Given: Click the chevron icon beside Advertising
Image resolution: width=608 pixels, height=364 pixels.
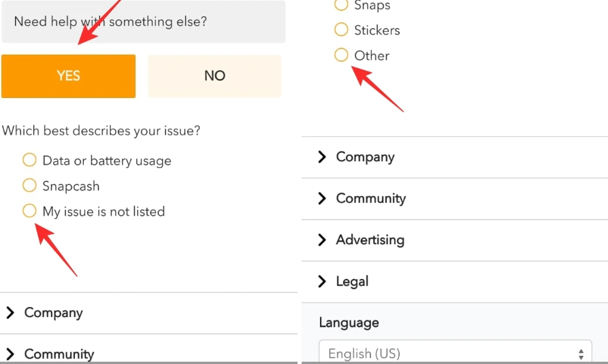Looking at the screenshot, I should tap(322, 240).
